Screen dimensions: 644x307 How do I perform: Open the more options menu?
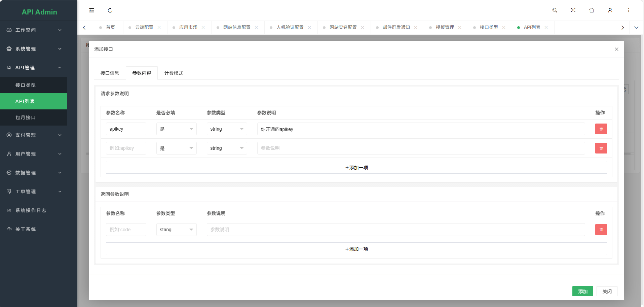pos(628,10)
